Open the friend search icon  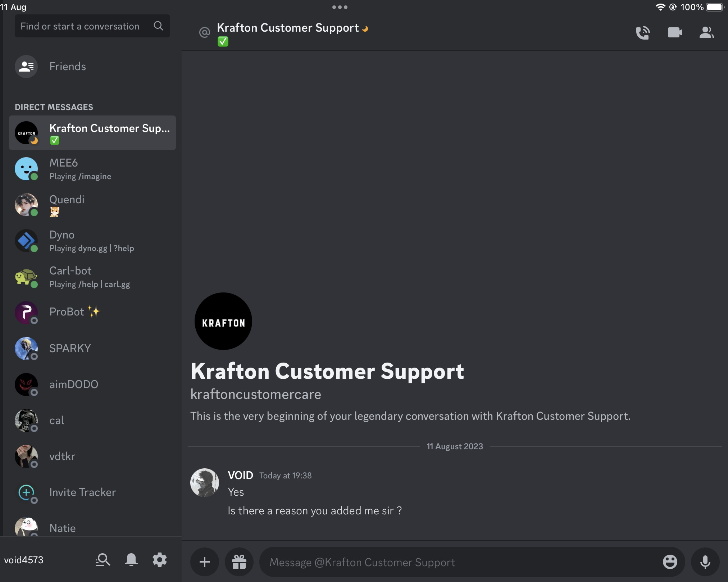103,560
